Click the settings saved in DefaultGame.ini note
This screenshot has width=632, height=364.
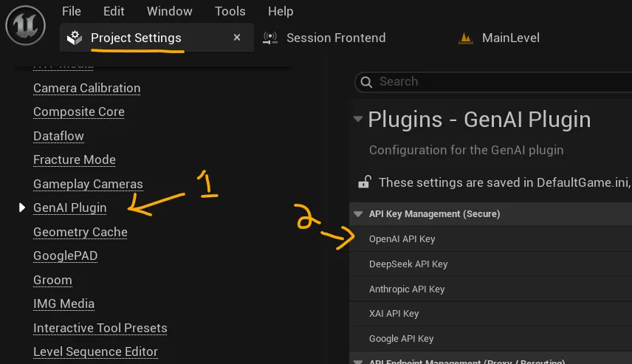[x=504, y=182]
